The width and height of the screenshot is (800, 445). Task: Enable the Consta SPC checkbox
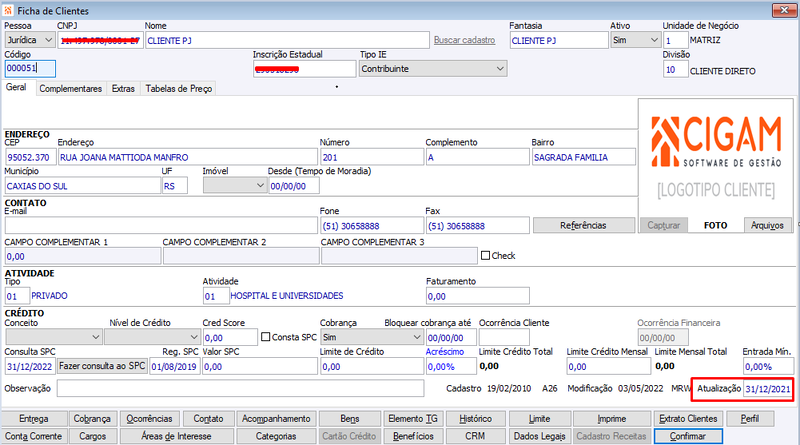[265, 337]
